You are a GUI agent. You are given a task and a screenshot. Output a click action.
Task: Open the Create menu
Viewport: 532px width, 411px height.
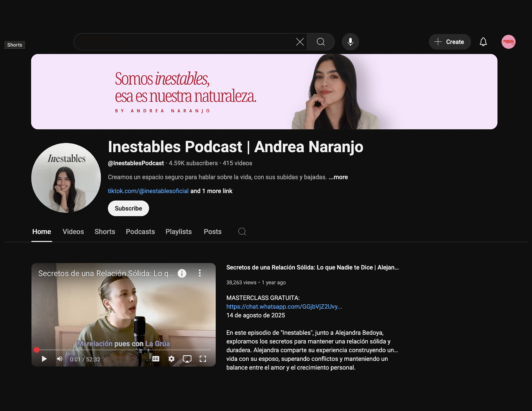449,42
